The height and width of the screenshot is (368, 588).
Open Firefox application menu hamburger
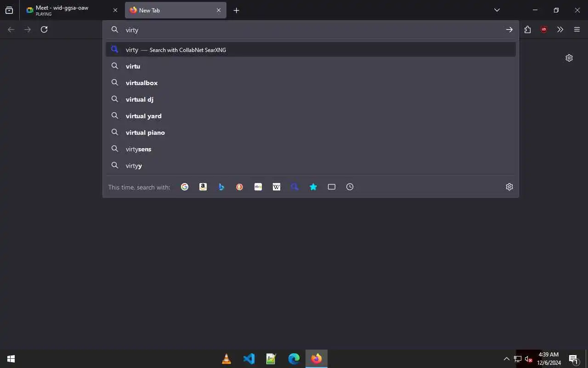(x=577, y=29)
